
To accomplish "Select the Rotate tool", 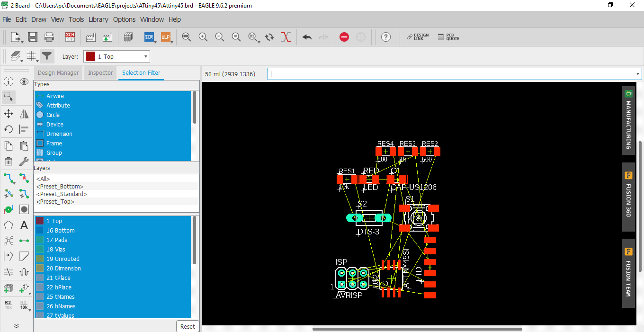I will 9,129.
